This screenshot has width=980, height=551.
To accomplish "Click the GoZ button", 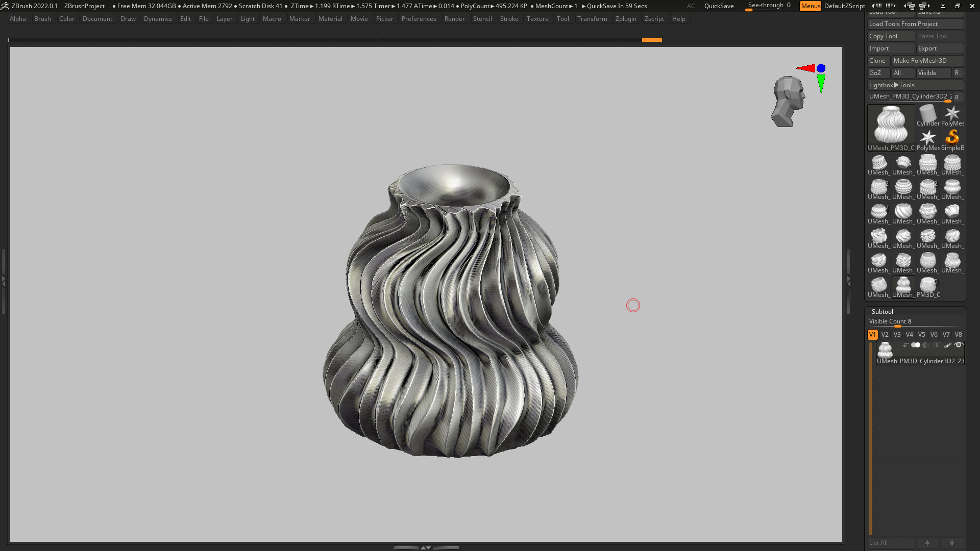I will pyautogui.click(x=878, y=73).
